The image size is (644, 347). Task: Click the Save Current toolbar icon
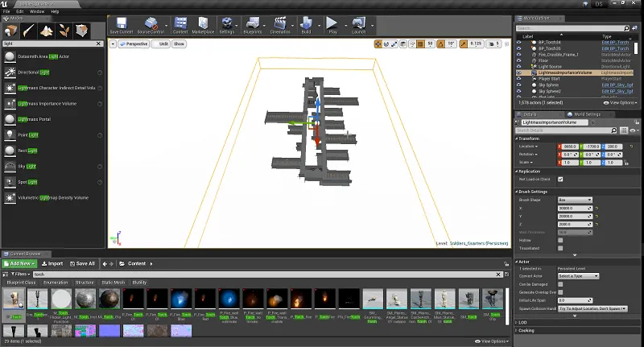click(x=122, y=26)
